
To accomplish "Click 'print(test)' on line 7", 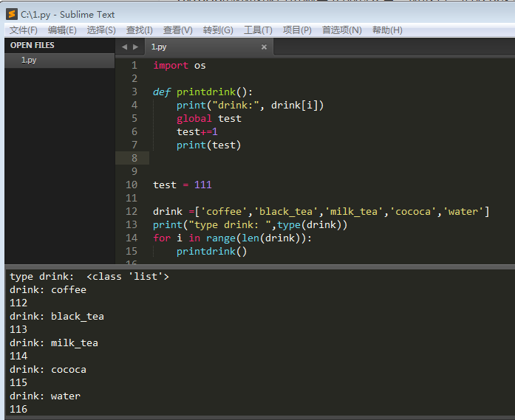I will click(208, 145).
